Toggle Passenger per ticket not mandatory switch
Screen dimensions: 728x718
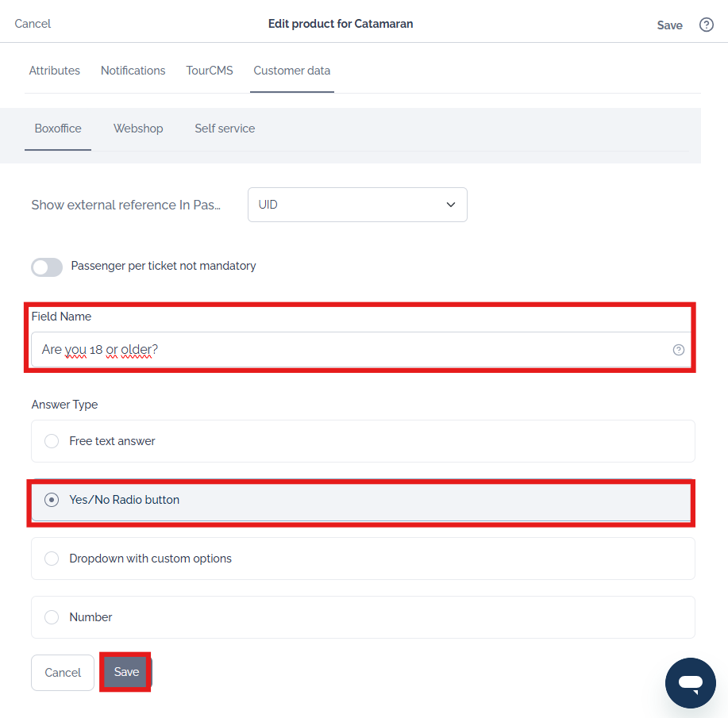click(47, 267)
